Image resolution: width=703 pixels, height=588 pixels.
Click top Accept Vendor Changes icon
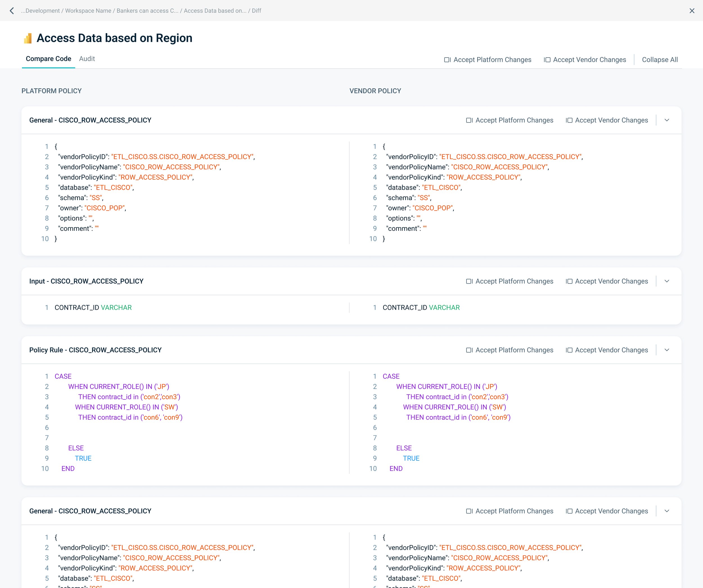(547, 60)
